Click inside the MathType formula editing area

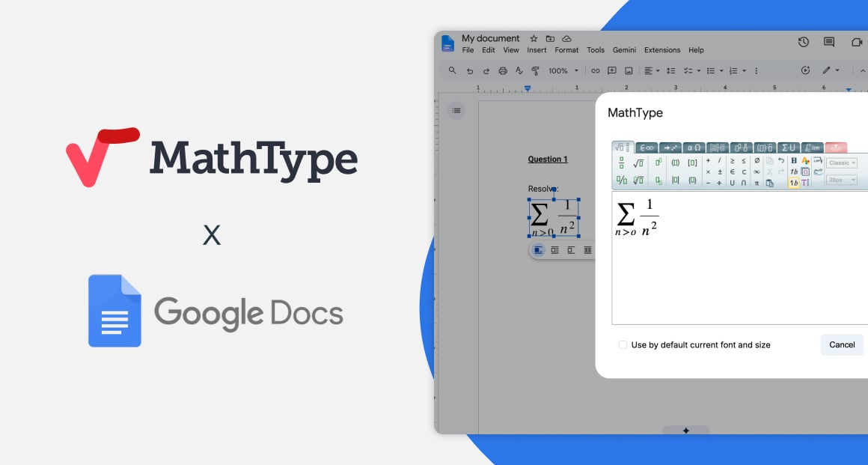coord(739,258)
